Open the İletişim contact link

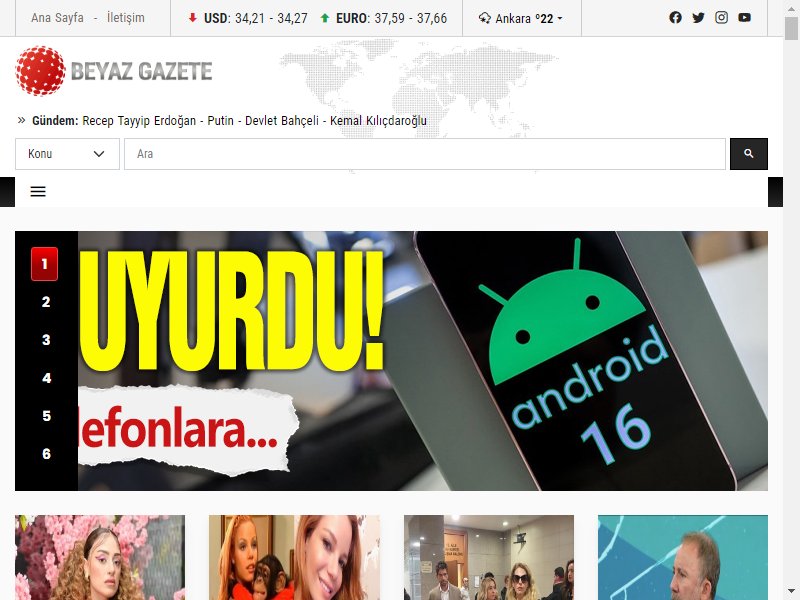coord(126,18)
